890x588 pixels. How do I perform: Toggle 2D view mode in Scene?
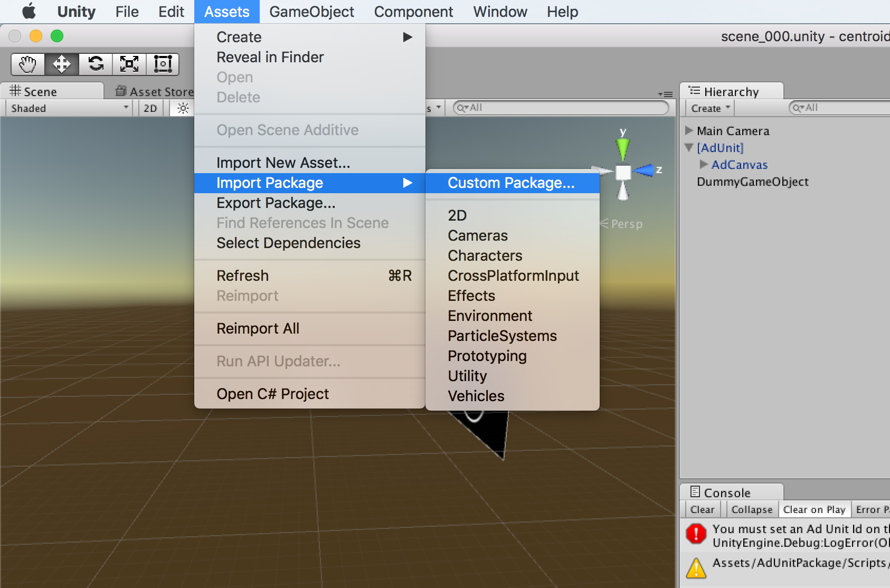(x=150, y=108)
